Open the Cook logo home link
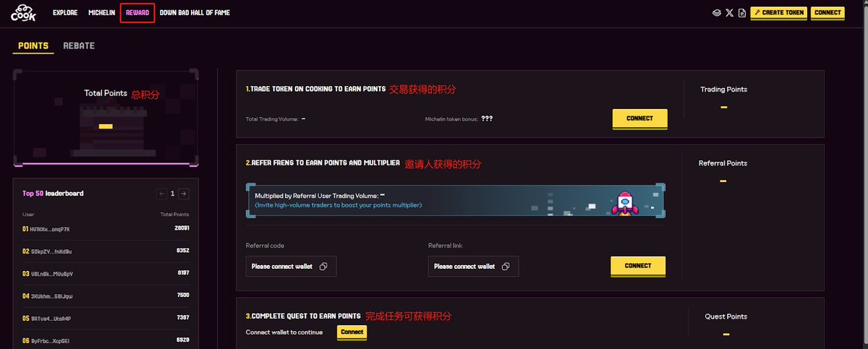The height and width of the screenshot is (349, 868). tap(24, 12)
